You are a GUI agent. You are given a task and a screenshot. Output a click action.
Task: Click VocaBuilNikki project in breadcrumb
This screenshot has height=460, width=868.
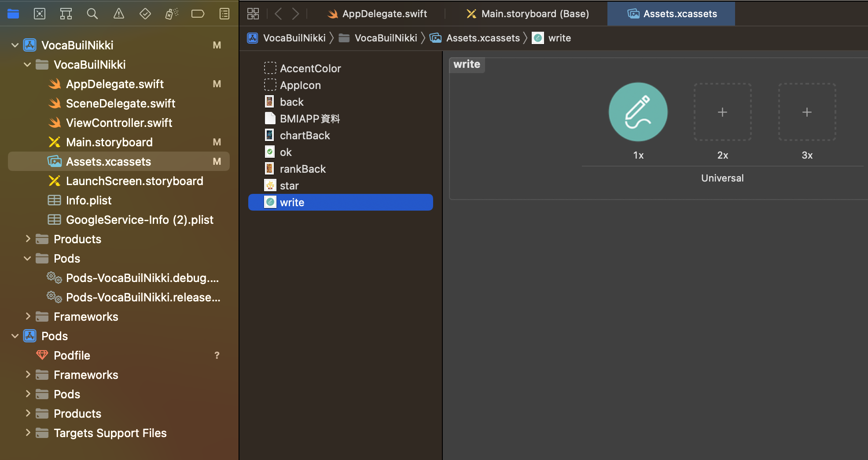click(x=287, y=38)
